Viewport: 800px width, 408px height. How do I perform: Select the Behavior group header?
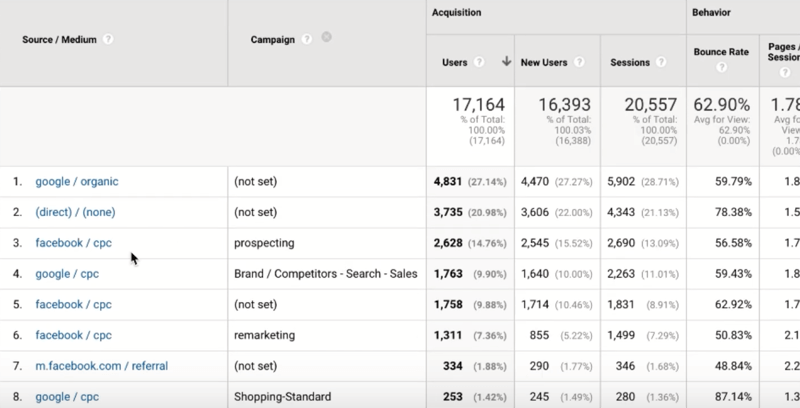pos(711,12)
